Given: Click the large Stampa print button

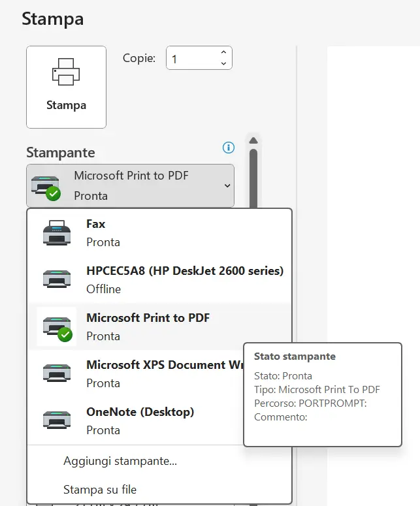Looking at the screenshot, I should coord(66,87).
